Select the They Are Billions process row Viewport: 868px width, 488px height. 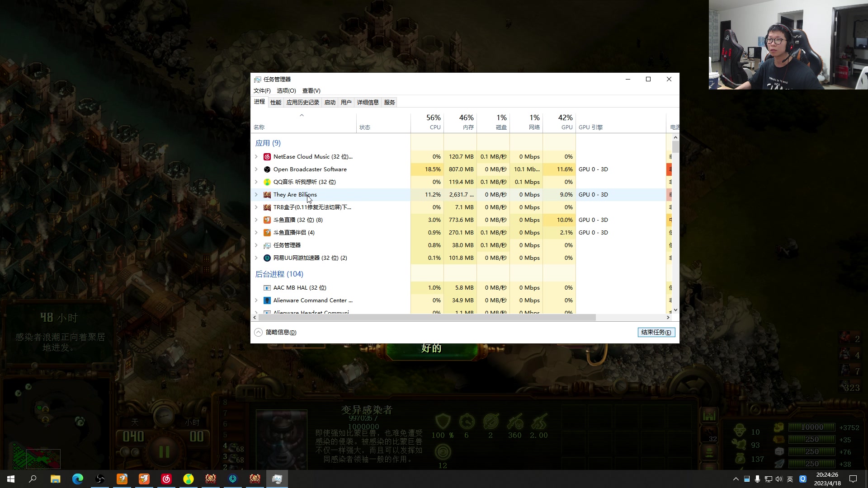pos(295,195)
